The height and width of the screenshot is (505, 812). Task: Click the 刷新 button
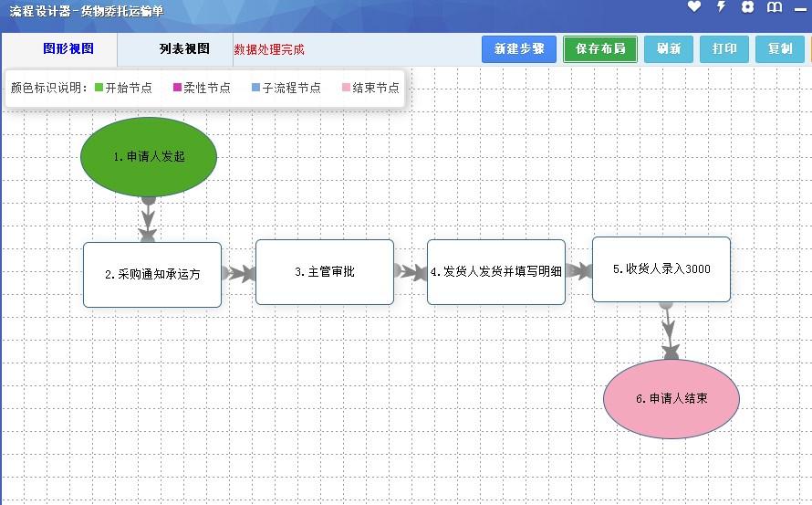pos(669,49)
